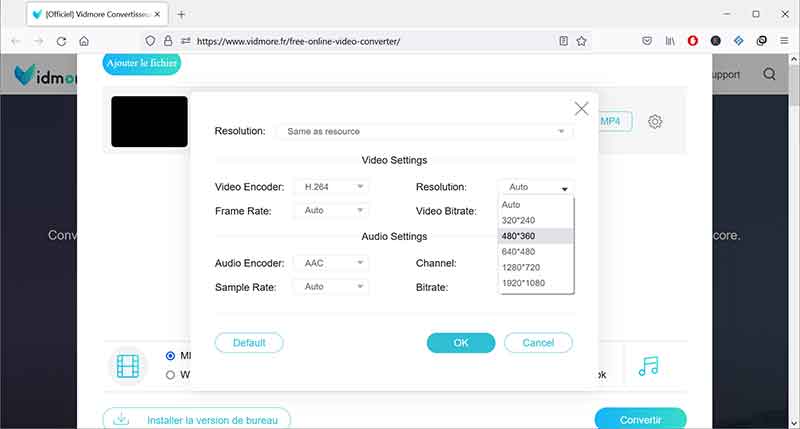Screen dimensions: 800x429
Task: Close the settings dialog with the X icon
Action: coord(581,108)
